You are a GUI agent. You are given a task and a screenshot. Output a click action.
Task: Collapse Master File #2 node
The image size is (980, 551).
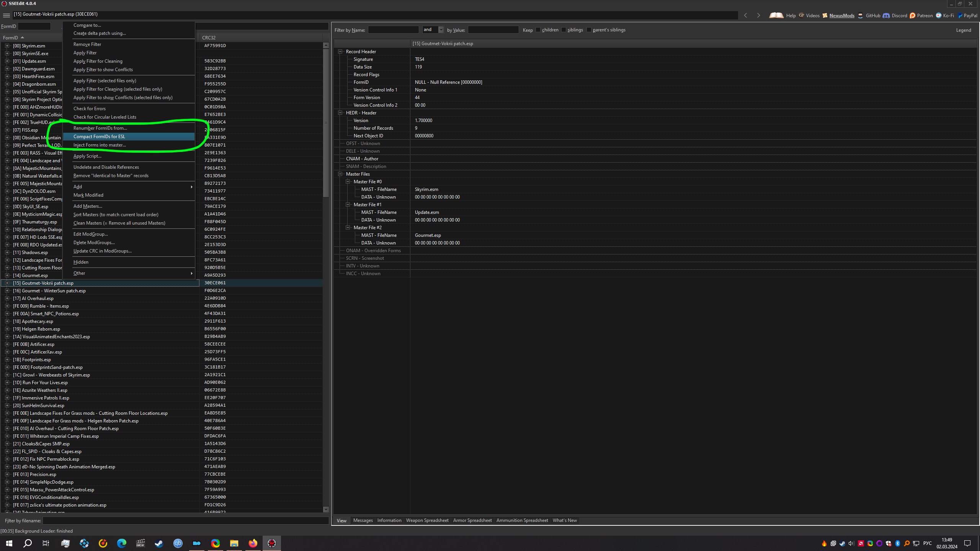tap(348, 227)
